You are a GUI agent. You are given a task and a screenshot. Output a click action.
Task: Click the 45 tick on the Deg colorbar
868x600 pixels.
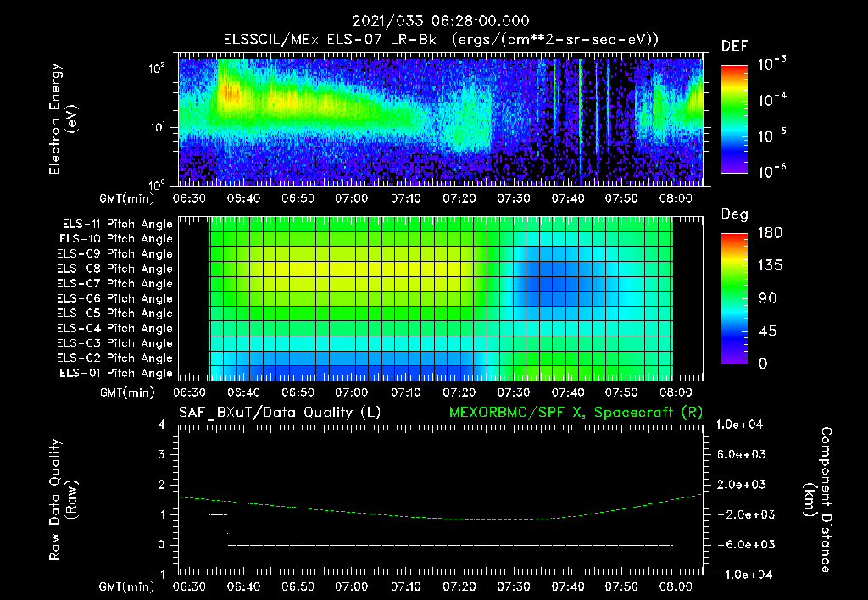[x=768, y=331]
